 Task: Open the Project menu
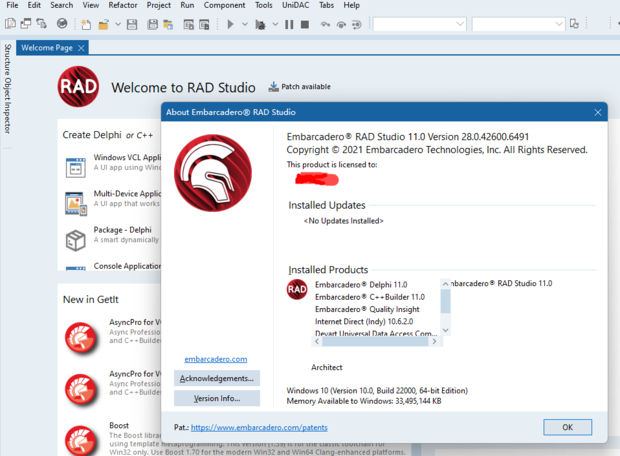(x=159, y=5)
